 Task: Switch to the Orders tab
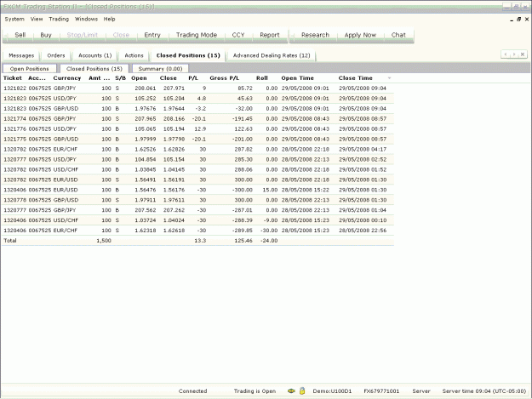point(56,55)
